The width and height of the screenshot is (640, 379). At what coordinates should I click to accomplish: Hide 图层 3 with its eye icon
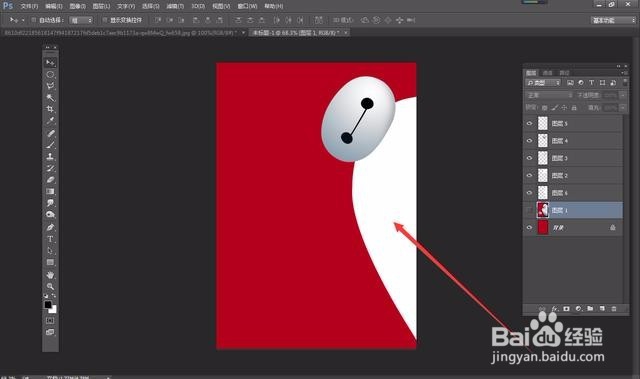coord(529,158)
